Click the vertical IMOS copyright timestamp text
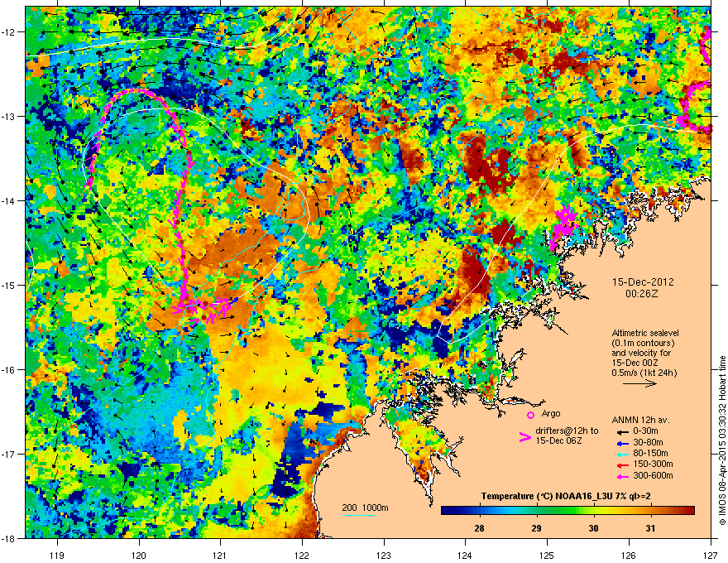The width and height of the screenshot is (728, 563). (722, 440)
